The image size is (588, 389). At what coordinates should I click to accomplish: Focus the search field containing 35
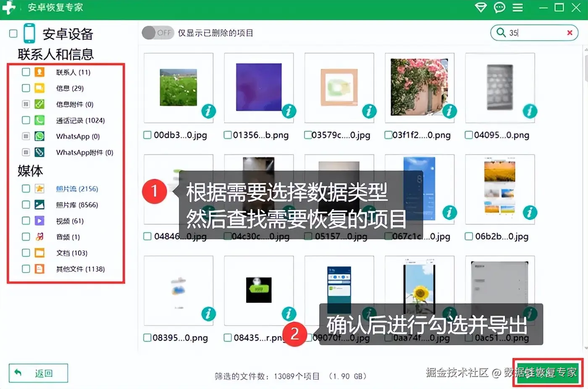[534, 33]
